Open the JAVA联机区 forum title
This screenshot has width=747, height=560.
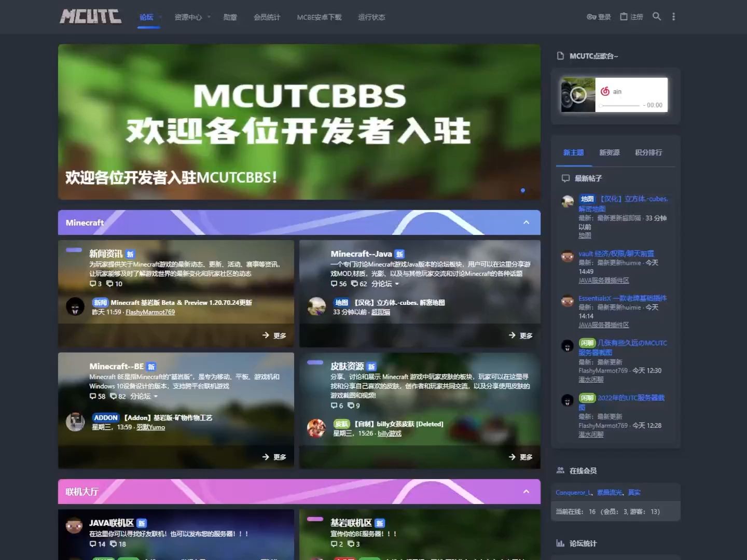(x=112, y=523)
